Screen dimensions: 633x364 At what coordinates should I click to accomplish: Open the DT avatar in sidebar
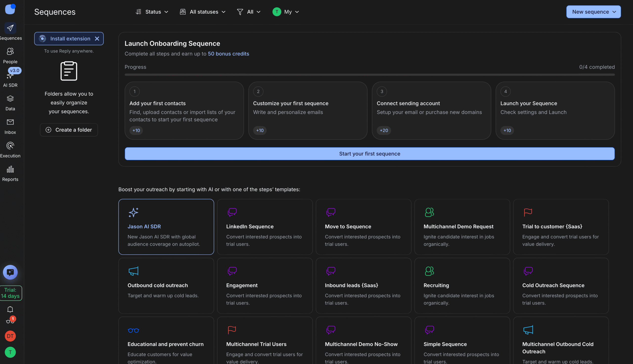point(10,336)
